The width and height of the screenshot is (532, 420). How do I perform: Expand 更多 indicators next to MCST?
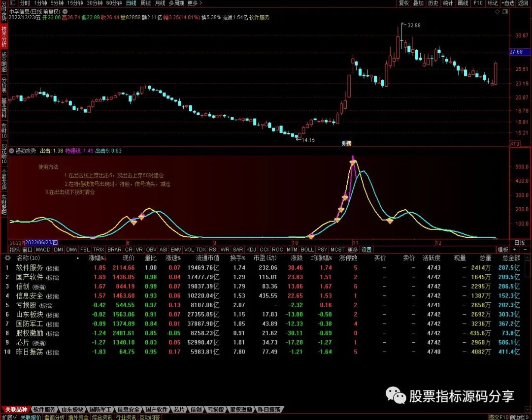(353, 250)
